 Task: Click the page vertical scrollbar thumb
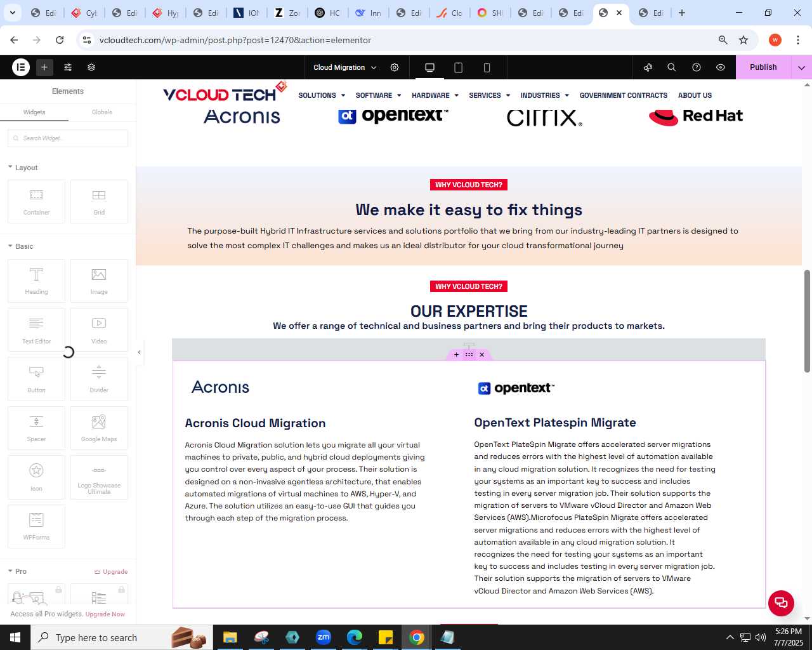point(807,321)
